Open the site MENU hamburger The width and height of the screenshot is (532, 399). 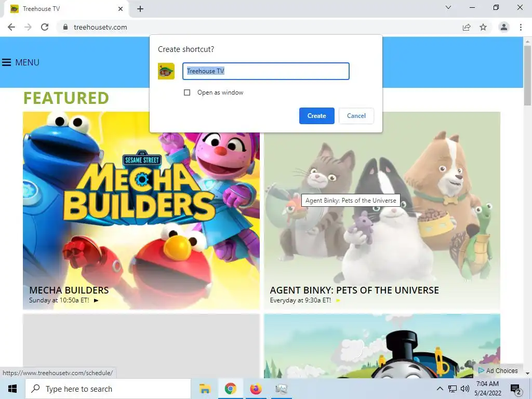tap(21, 62)
